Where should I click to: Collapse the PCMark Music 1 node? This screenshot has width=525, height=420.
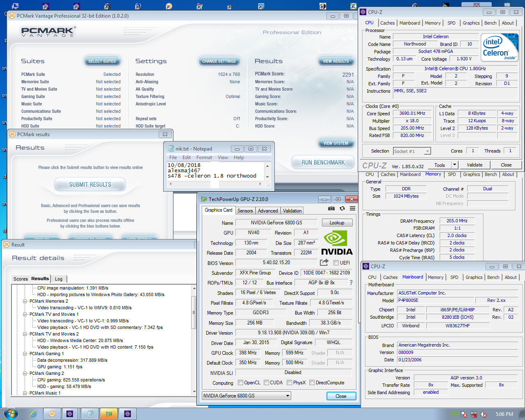click(x=25, y=393)
